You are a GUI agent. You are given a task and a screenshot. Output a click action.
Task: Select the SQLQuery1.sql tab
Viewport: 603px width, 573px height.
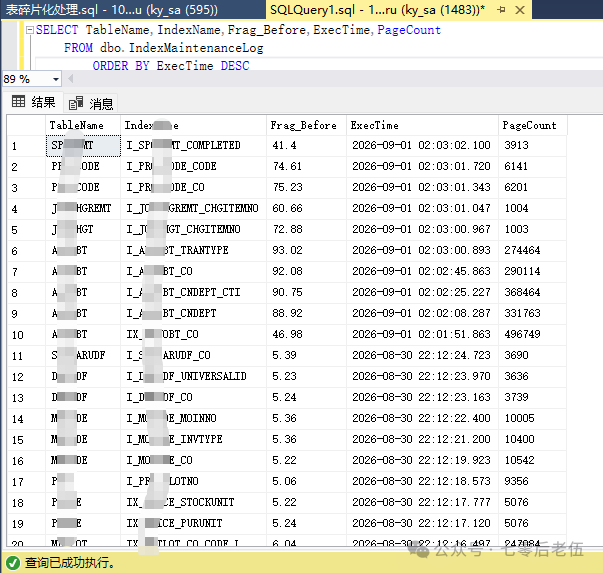pos(378,10)
